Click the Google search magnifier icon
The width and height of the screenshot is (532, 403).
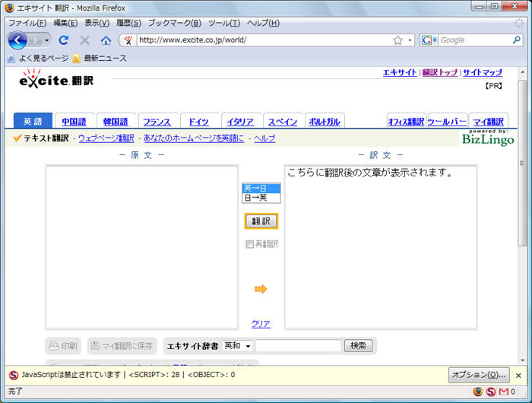pos(516,40)
